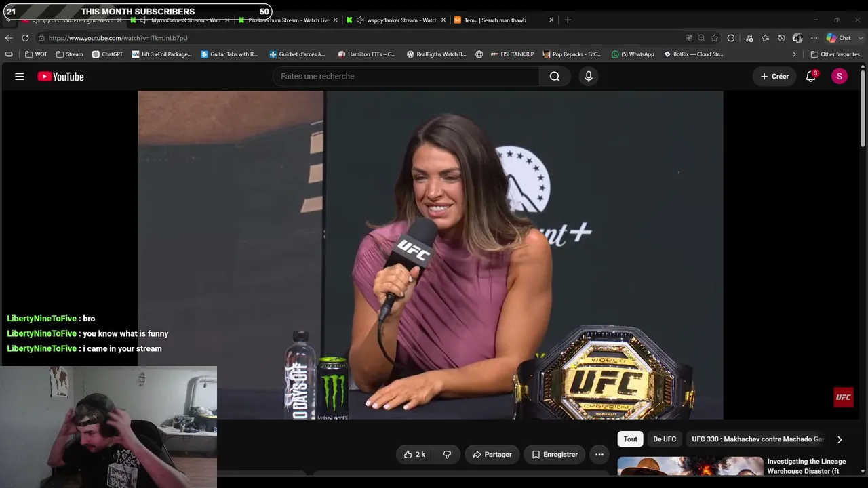Open the Other favourites folder
This screenshot has height=488, width=868.
(x=835, y=54)
